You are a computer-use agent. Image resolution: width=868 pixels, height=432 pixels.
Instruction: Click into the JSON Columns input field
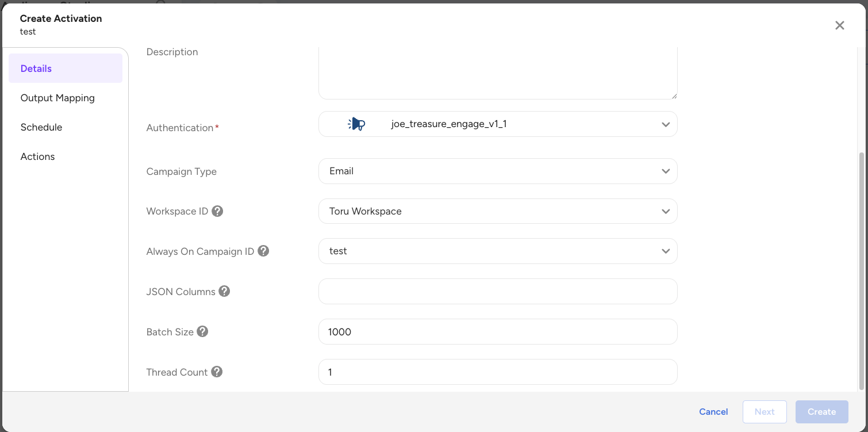[x=497, y=292]
